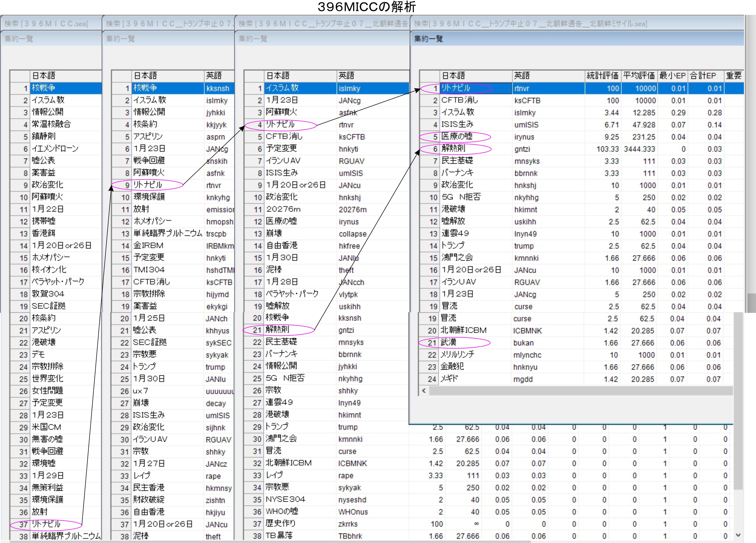The height and width of the screenshot is (543, 756).
Task: Click row 9 リトナビル in the second list
Action: pos(148,185)
